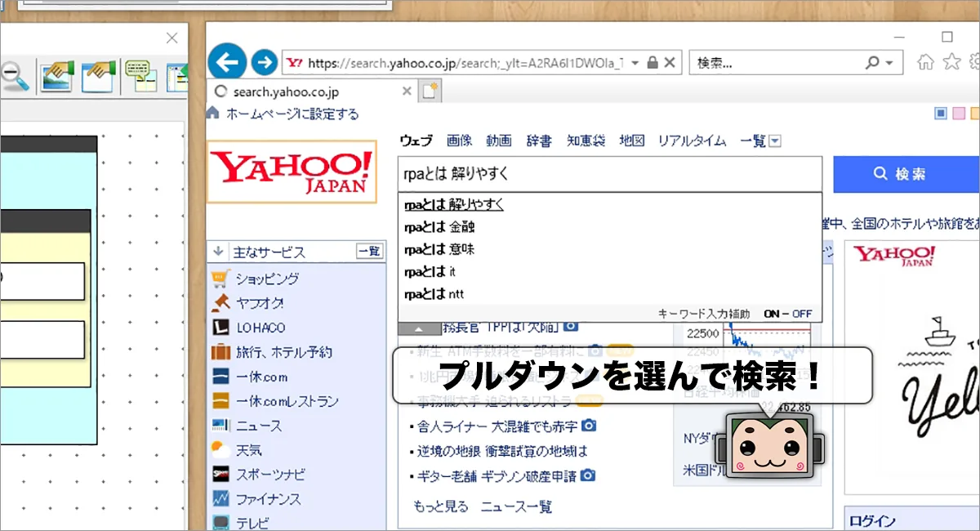The height and width of the screenshot is (531, 980).
Task: Open the IE home icon
Action: 925,62
